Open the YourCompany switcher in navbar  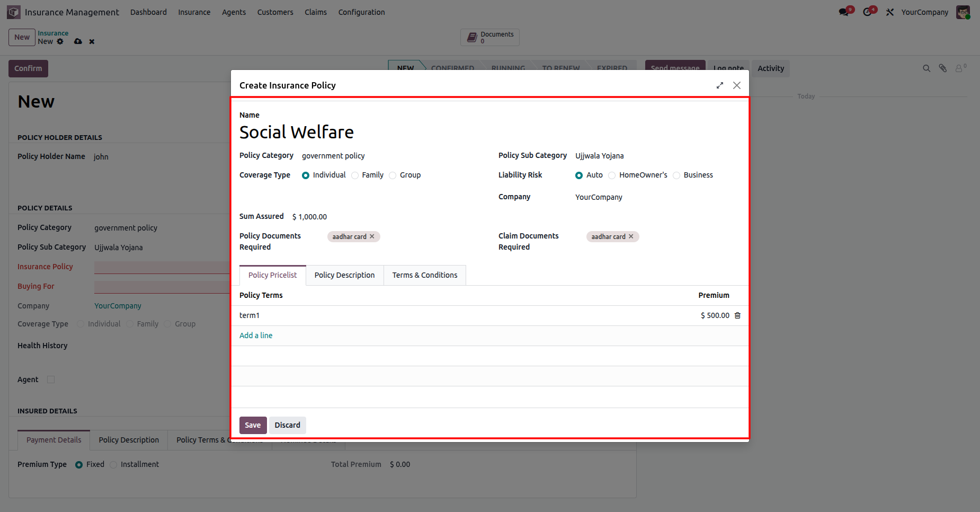pyautogui.click(x=925, y=12)
